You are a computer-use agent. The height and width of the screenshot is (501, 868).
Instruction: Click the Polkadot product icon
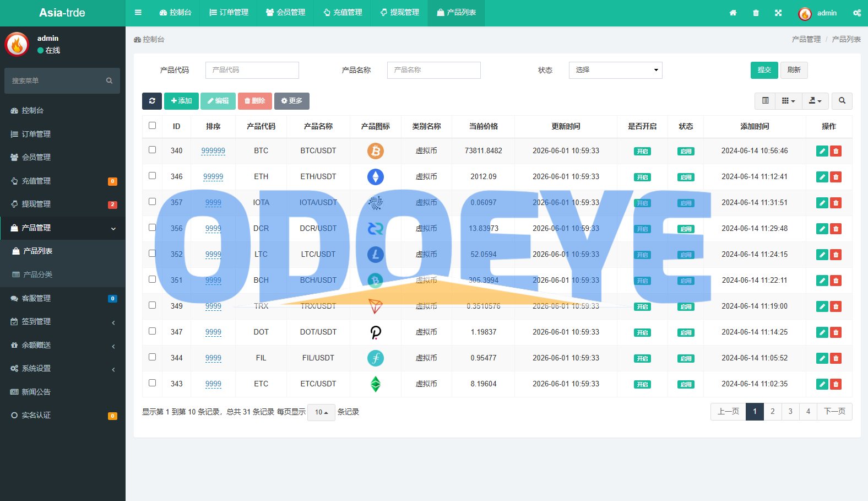pyautogui.click(x=376, y=332)
